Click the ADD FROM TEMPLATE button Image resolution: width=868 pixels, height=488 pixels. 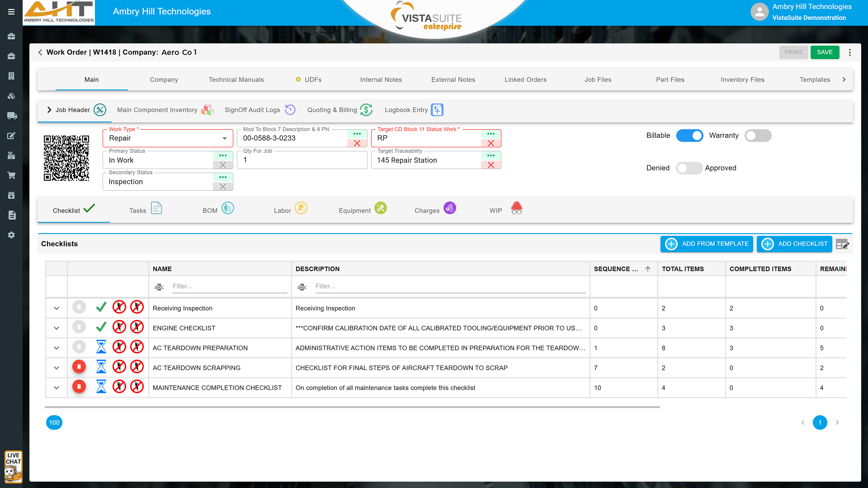point(707,244)
